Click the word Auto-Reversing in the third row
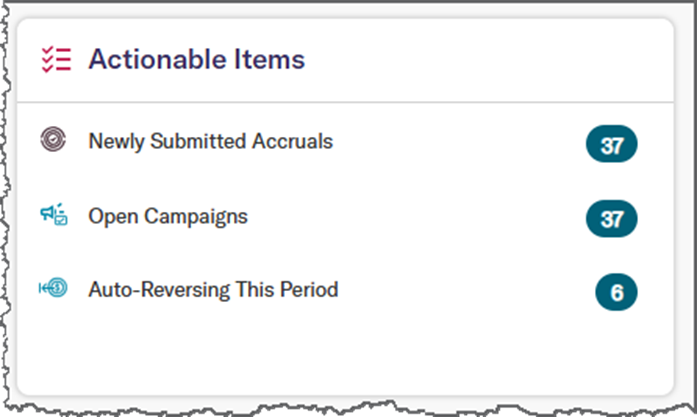The image size is (697, 417). (159, 290)
